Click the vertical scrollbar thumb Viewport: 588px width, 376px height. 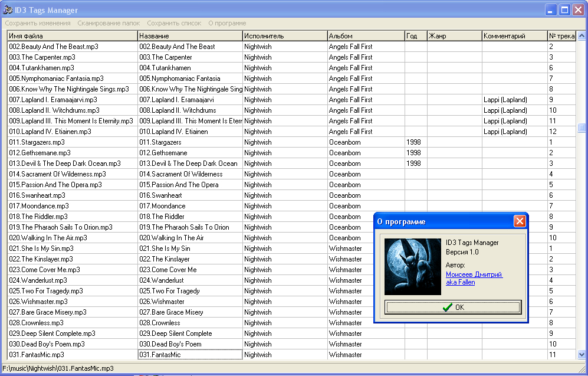(x=582, y=127)
